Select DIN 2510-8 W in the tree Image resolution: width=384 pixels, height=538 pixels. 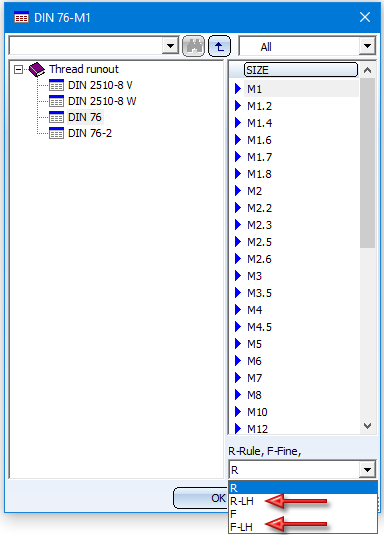pyautogui.click(x=102, y=101)
